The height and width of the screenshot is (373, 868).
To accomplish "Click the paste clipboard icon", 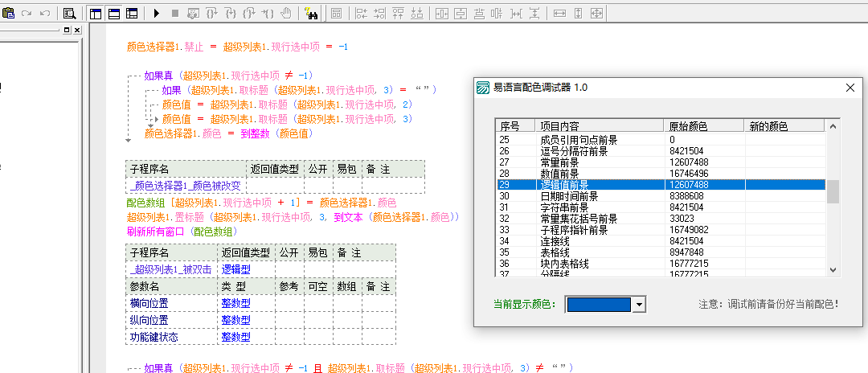I will click(9, 14).
